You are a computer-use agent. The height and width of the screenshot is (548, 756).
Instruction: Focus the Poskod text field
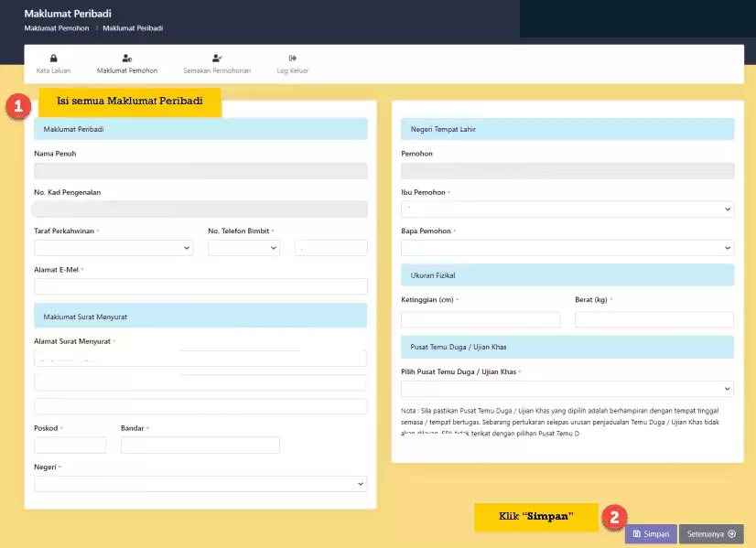point(70,446)
